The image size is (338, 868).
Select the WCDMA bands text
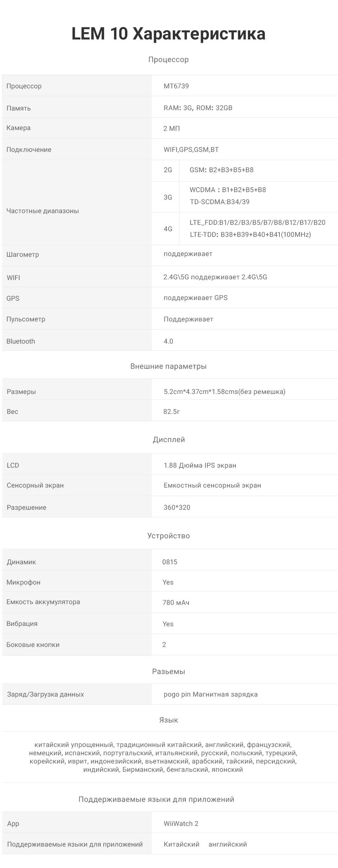[x=228, y=190]
